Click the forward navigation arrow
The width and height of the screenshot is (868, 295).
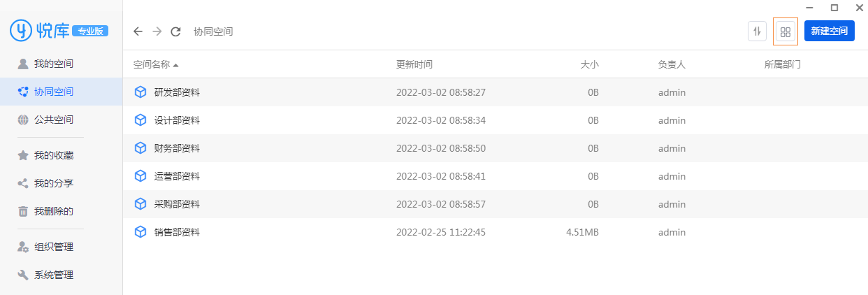point(157,31)
